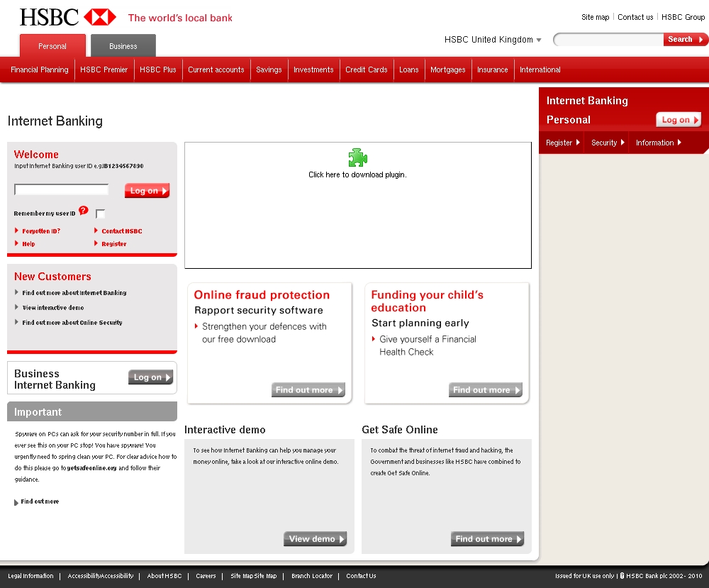The image size is (709, 588).
Task: Tick the Remember my user ID checkbox
Action: 101,213
